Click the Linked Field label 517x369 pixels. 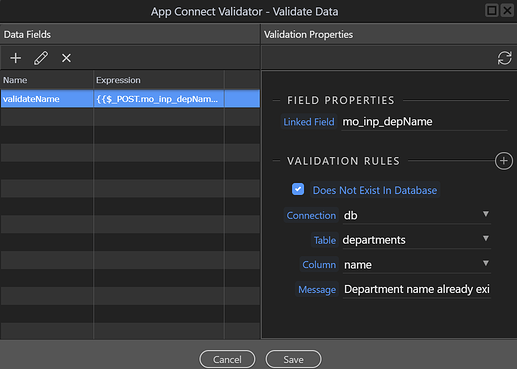[309, 122]
